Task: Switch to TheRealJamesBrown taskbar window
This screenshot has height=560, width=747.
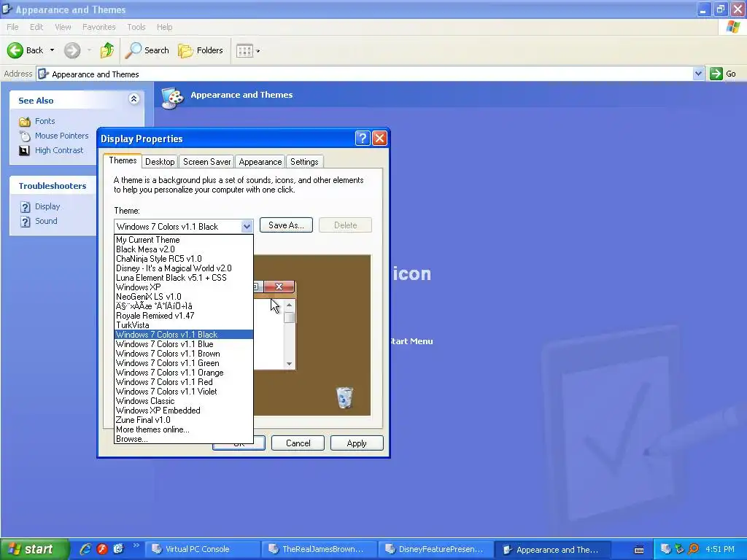Action: click(x=320, y=550)
